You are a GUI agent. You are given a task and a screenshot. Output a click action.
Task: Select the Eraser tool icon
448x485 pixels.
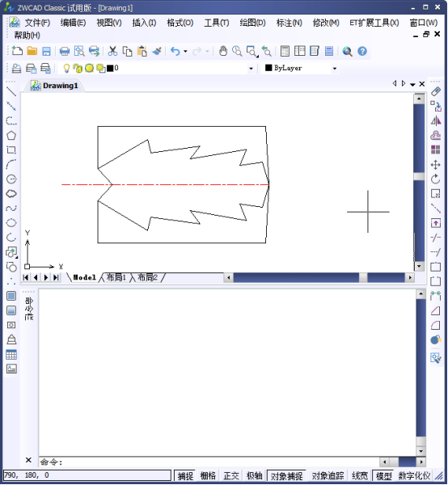click(436, 91)
